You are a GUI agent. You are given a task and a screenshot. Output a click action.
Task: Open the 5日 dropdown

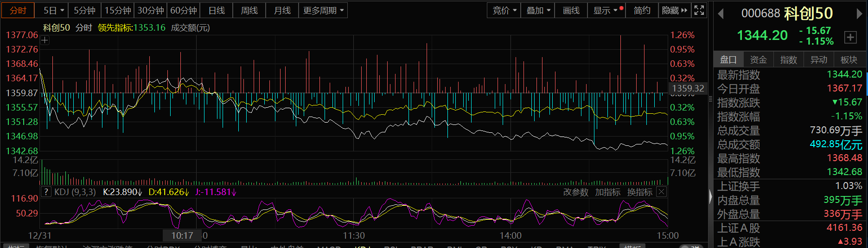click(54, 10)
